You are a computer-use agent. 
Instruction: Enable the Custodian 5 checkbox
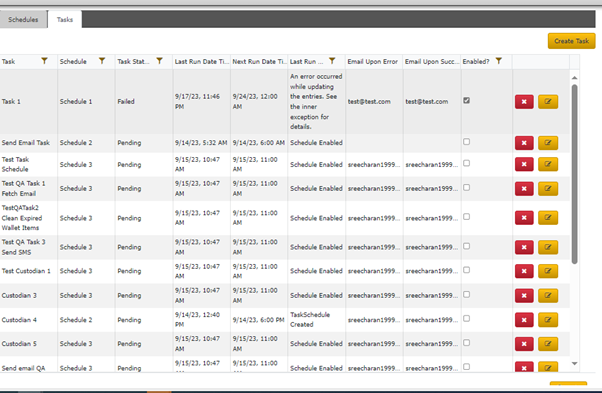[466, 343]
